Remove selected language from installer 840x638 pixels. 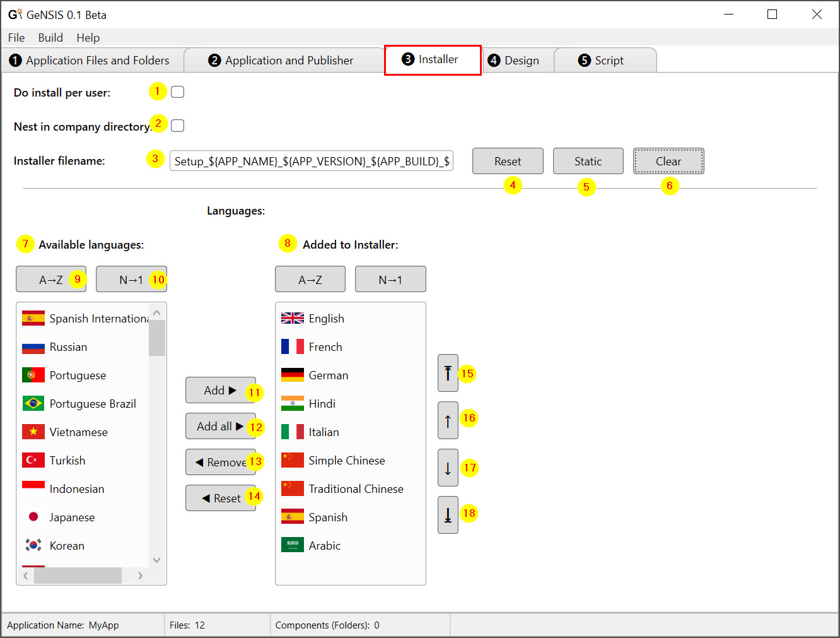[221, 462]
